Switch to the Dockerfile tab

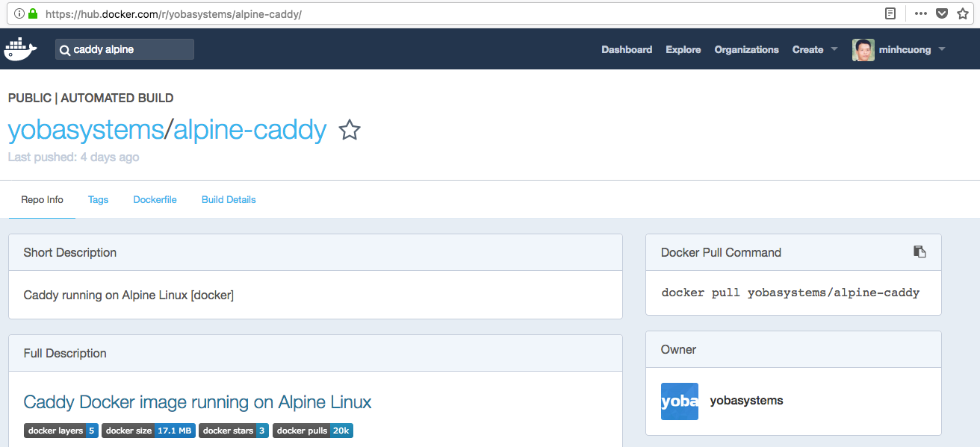click(x=155, y=199)
